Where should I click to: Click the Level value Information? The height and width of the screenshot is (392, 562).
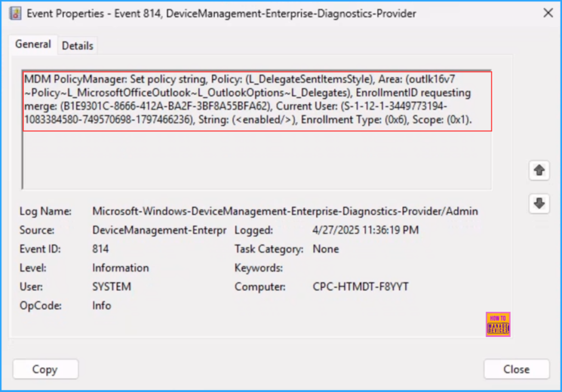[x=120, y=268]
